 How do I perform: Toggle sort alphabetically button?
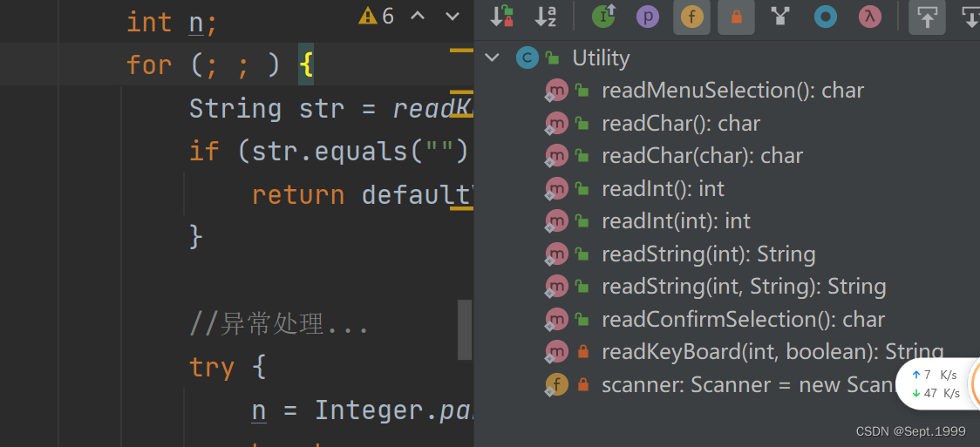point(545,17)
